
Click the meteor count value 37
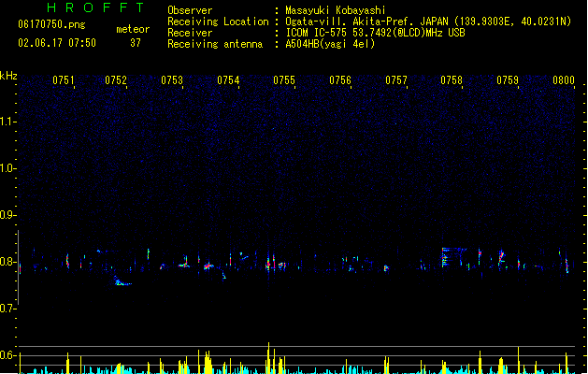[136, 43]
